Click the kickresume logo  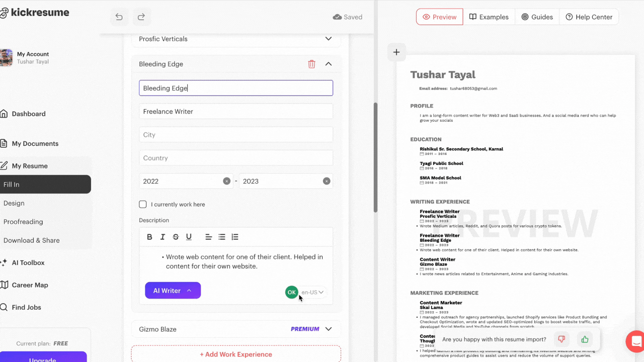34,13
